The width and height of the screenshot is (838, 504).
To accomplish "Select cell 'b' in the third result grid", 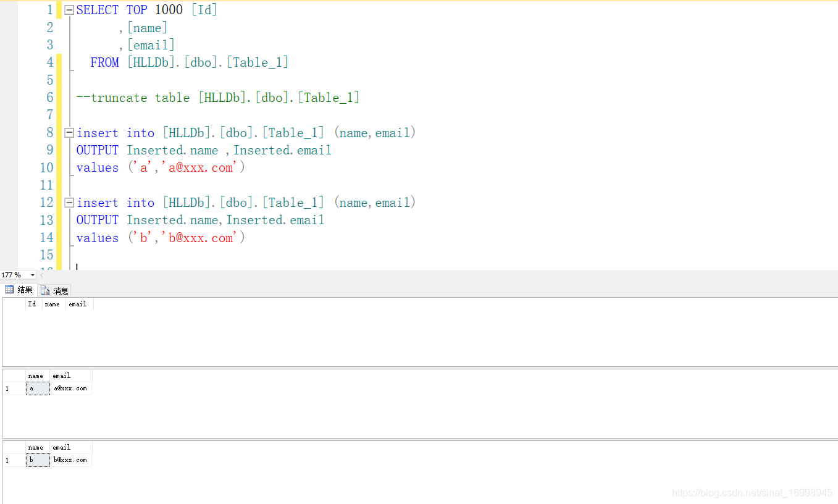I will [38, 460].
